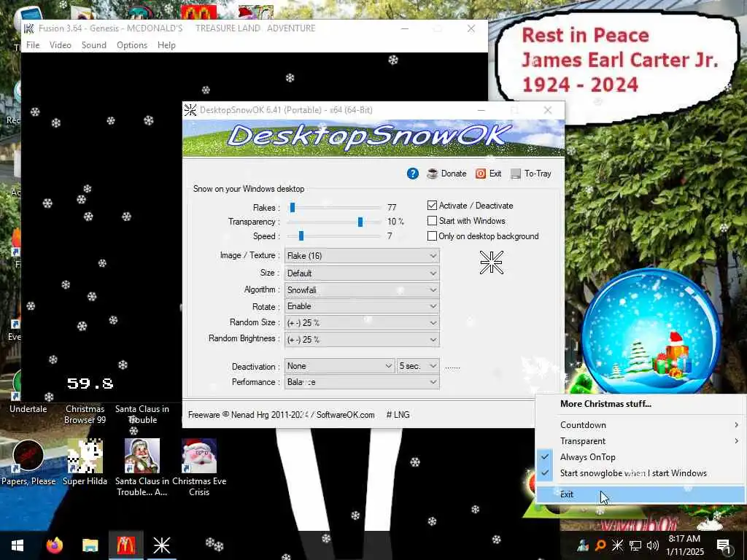The height and width of the screenshot is (560, 747).
Task: Click the snow globe desktop widget
Action: (x=651, y=332)
